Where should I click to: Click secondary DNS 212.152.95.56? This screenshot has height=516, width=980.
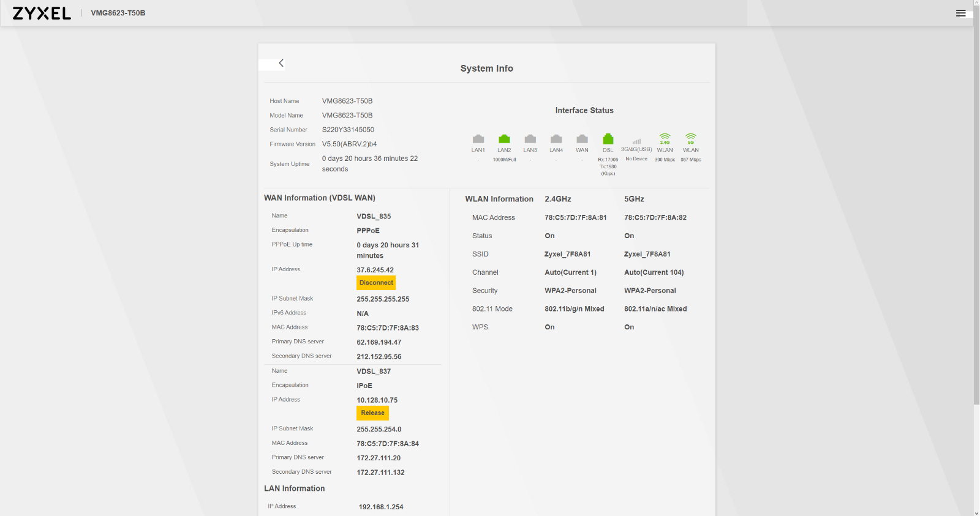pyautogui.click(x=379, y=357)
